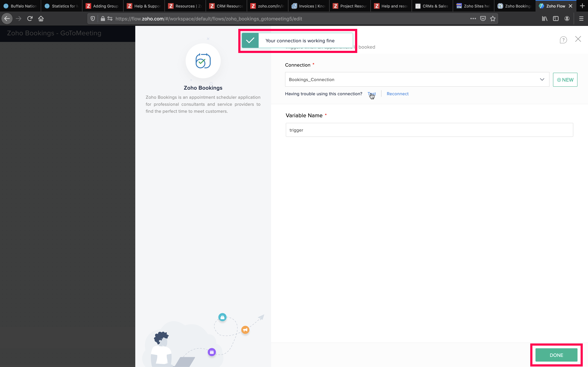Image resolution: width=588 pixels, height=367 pixels.
Task: Bookmark this page with star icon
Action: (x=493, y=19)
